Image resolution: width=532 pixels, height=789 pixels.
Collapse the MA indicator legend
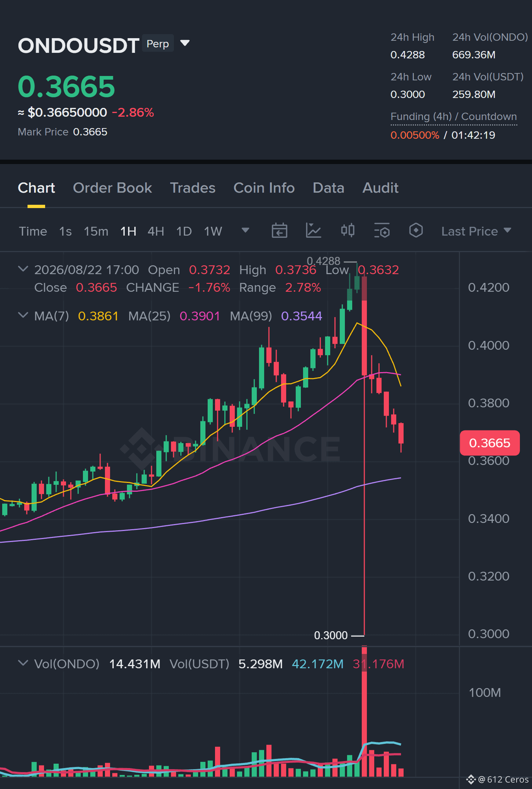tap(23, 315)
